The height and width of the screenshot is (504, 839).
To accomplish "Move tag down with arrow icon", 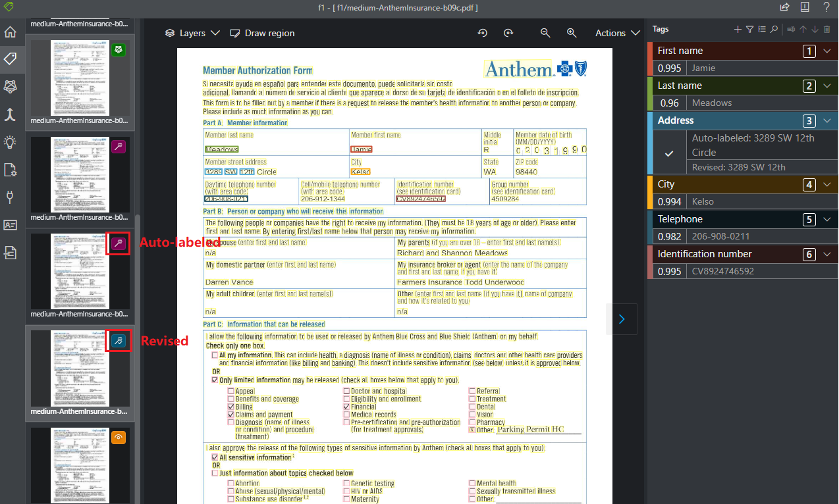I will click(815, 29).
